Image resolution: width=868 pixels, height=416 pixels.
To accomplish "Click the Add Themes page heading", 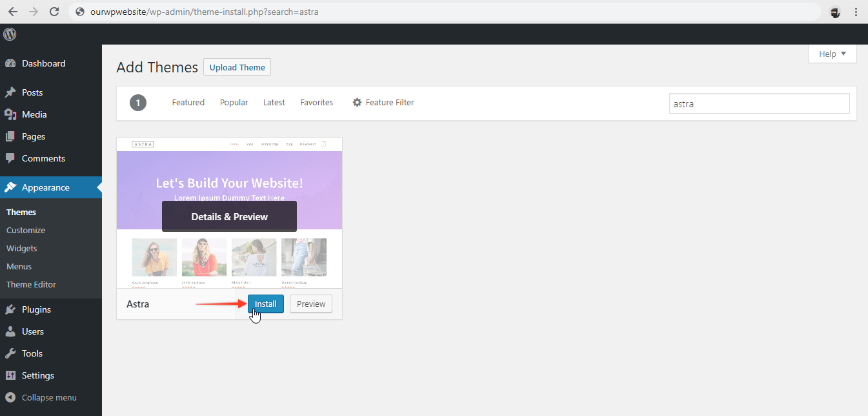I will point(157,67).
